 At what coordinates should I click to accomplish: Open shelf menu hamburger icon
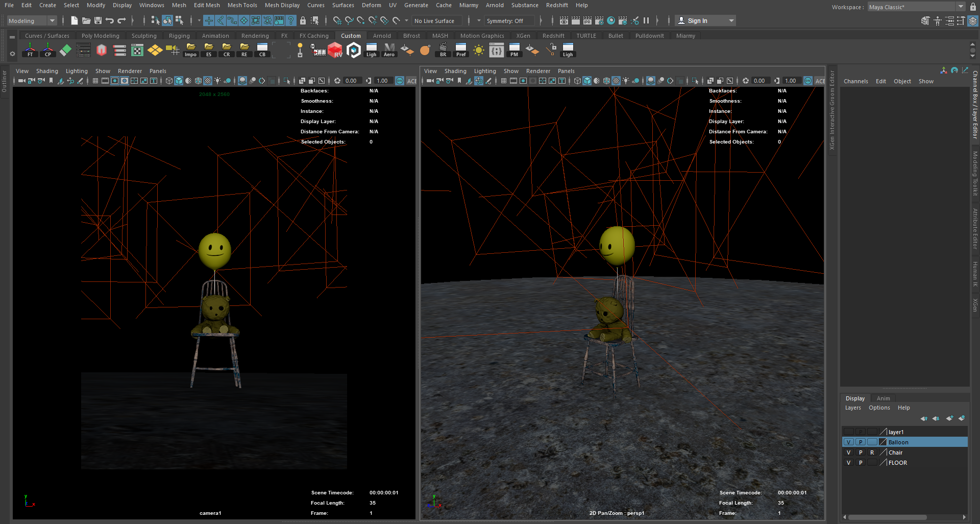click(x=12, y=37)
